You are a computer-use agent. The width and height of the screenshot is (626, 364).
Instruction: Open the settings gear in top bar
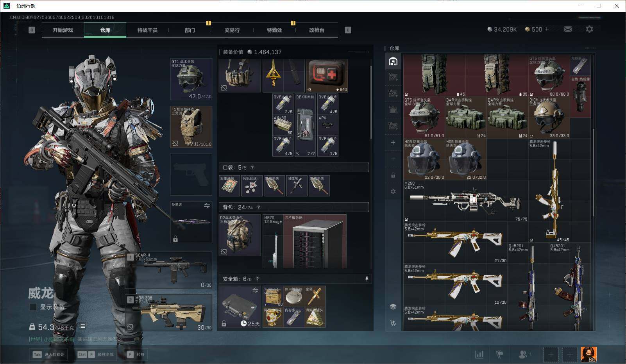point(589,29)
